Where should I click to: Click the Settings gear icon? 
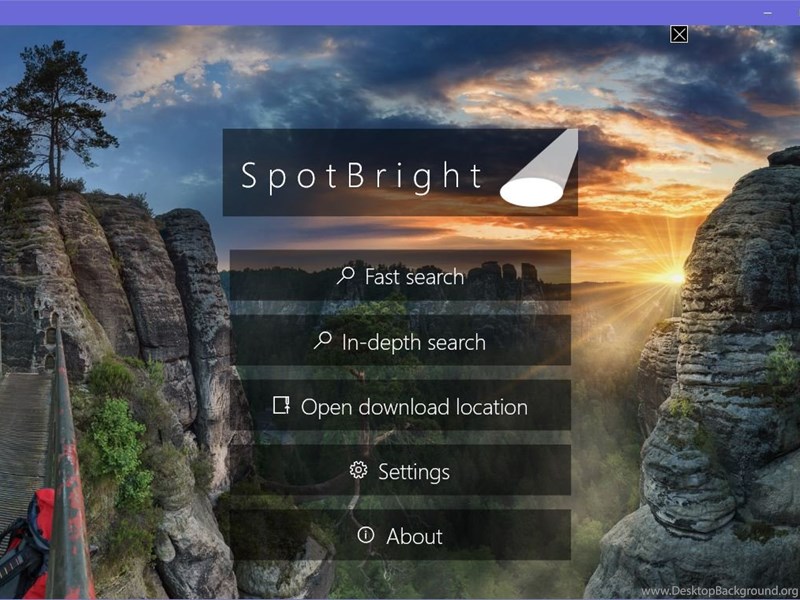coord(359,470)
